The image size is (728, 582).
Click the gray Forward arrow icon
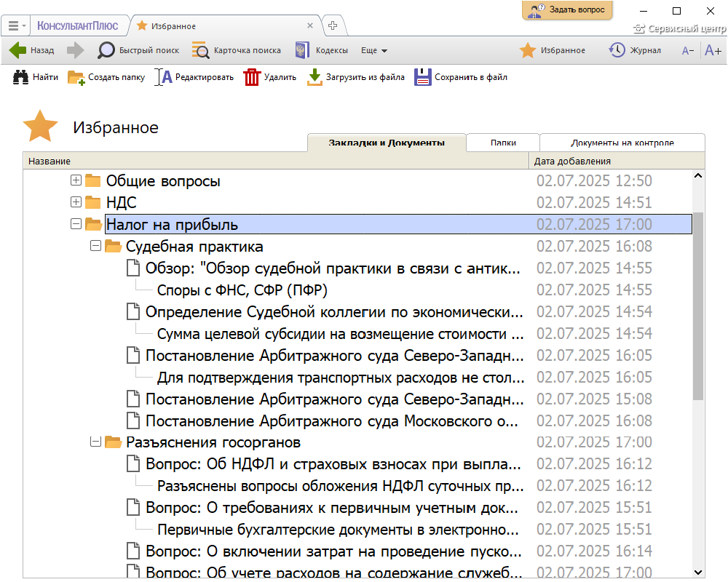(75, 50)
